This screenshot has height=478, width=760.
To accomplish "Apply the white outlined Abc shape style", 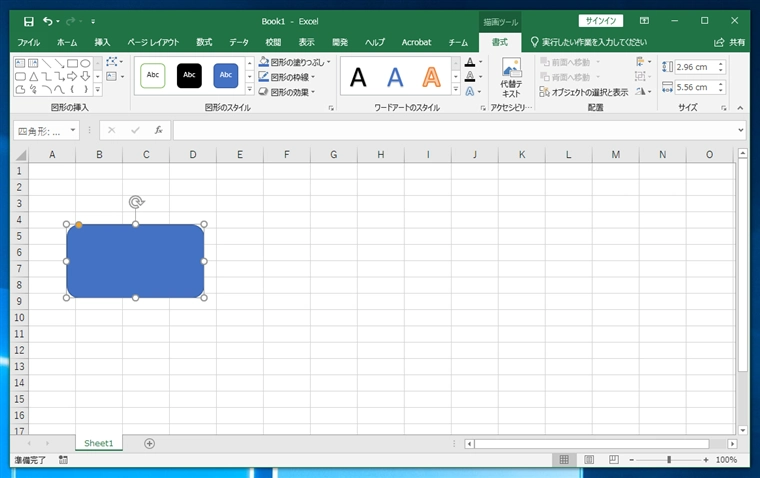I will click(x=153, y=76).
